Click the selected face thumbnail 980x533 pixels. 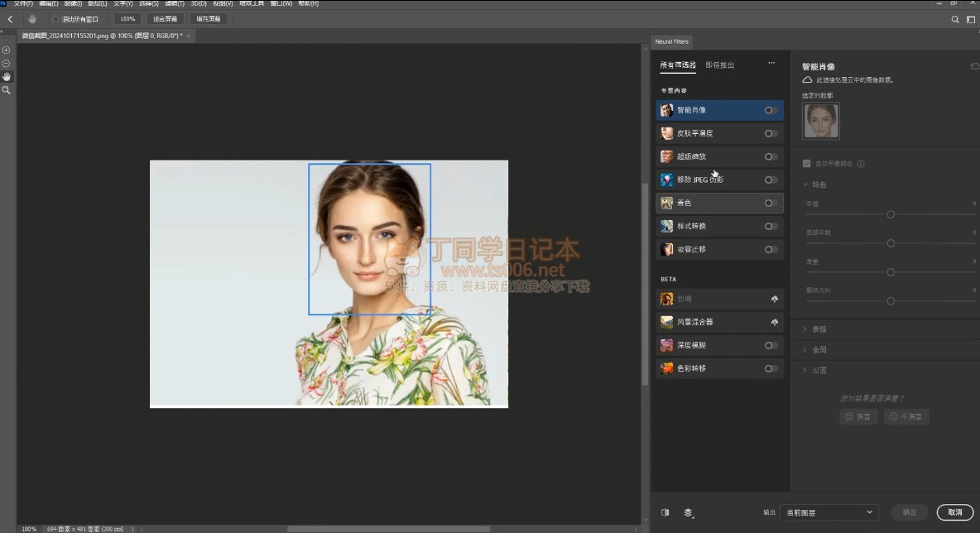[x=820, y=121]
